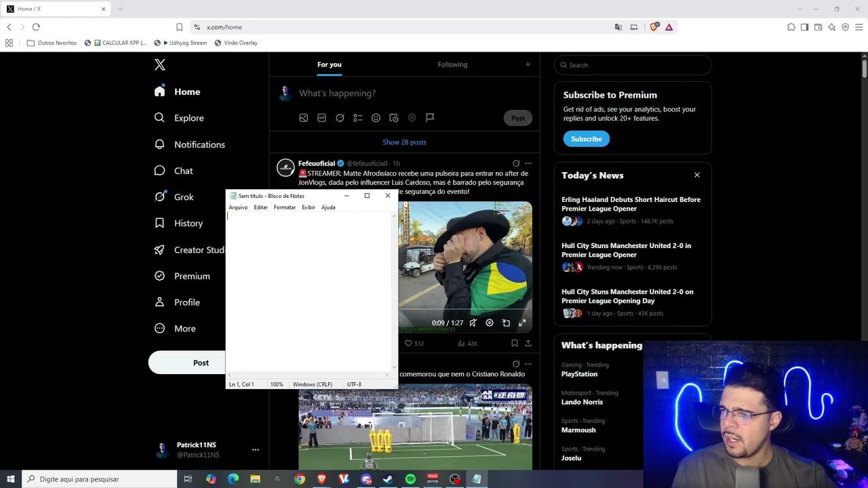Open History in the X sidebar
Viewport: 868px width, 488px height.
coord(178,223)
